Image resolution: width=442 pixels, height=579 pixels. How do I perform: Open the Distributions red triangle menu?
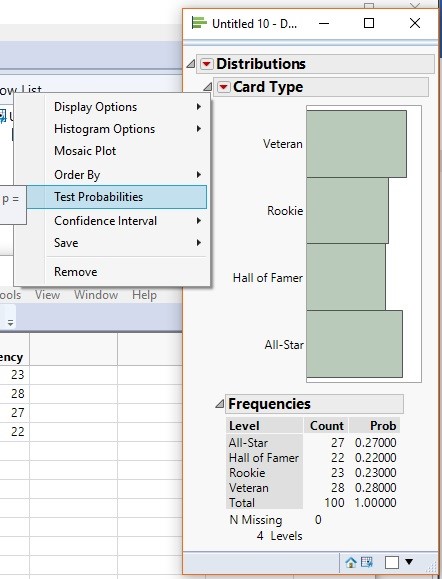pos(206,64)
